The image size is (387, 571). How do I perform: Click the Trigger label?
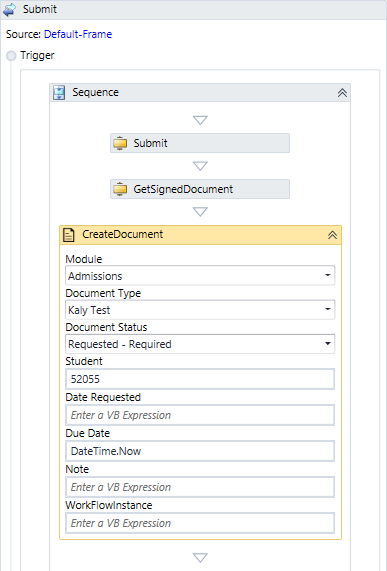37,55
